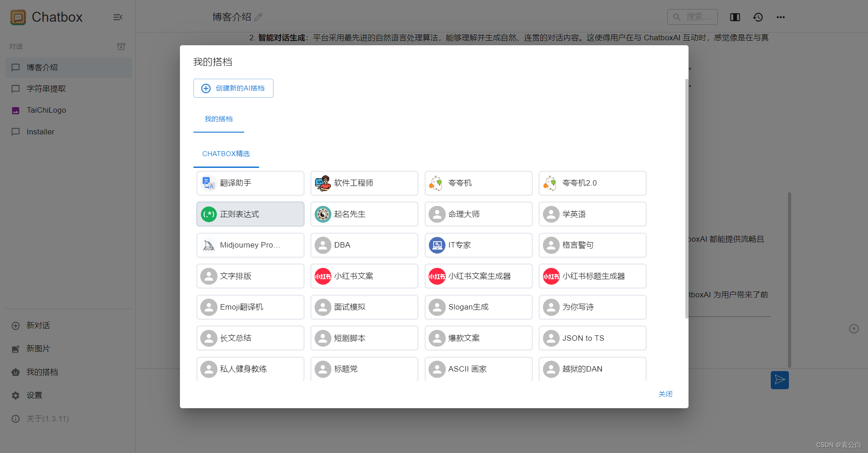Image resolution: width=868 pixels, height=453 pixels.
Task: Collapse sidebar with the menu fold icon
Action: coord(118,17)
